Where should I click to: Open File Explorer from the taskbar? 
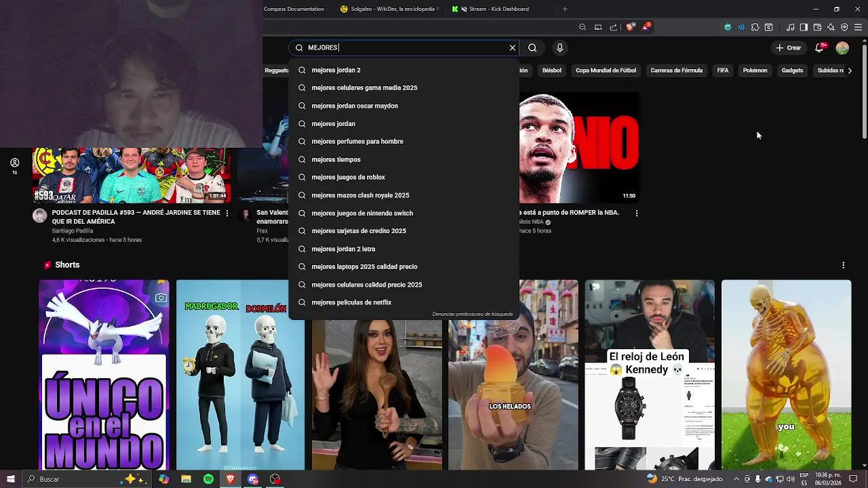coord(186,479)
